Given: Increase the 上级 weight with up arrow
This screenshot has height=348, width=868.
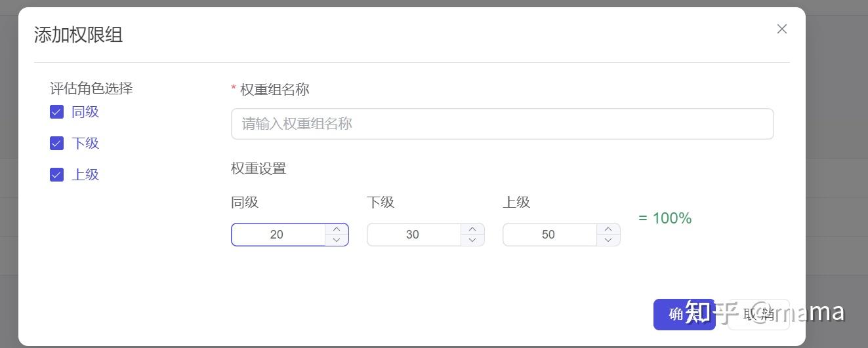Looking at the screenshot, I should pyautogui.click(x=608, y=229).
